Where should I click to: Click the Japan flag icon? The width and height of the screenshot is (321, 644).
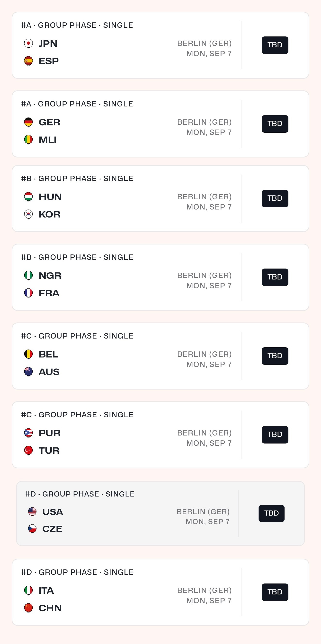pos(28,43)
